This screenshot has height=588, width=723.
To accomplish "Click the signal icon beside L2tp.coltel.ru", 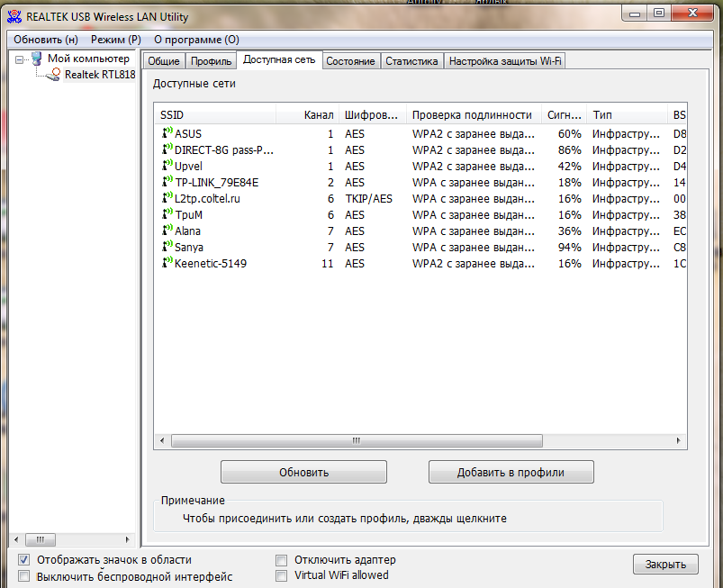I will [x=167, y=197].
